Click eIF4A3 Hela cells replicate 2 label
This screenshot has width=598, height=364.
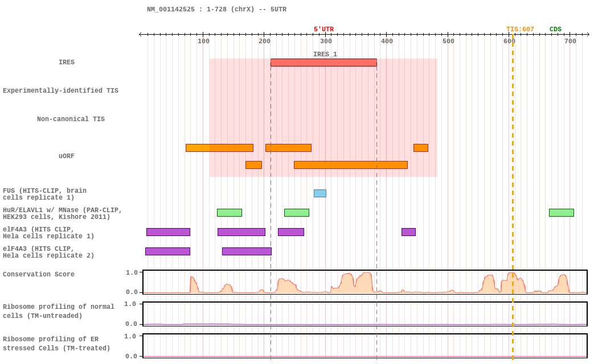48,252
